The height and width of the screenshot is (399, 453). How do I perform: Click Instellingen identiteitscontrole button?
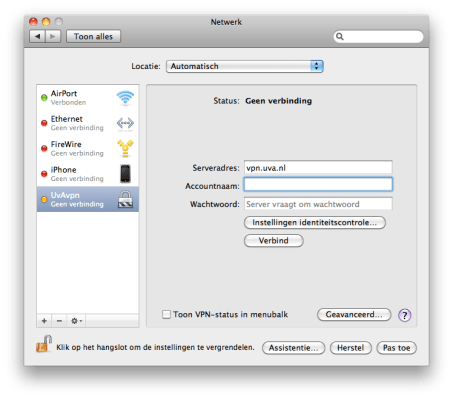point(315,223)
